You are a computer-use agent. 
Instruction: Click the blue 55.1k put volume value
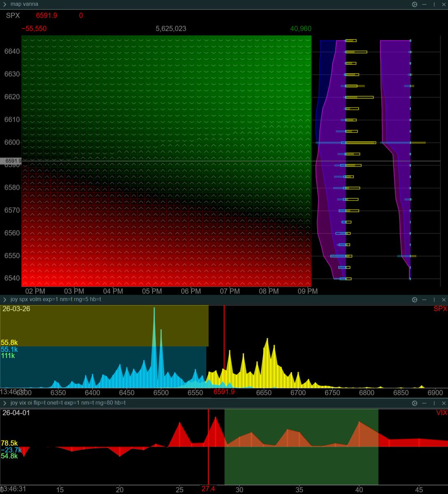[9, 349]
